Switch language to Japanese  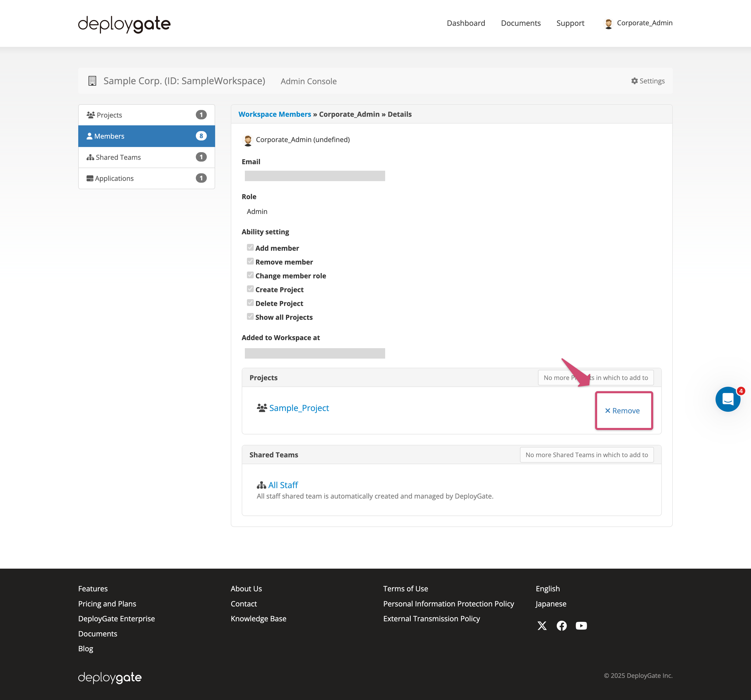pos(551,604)
